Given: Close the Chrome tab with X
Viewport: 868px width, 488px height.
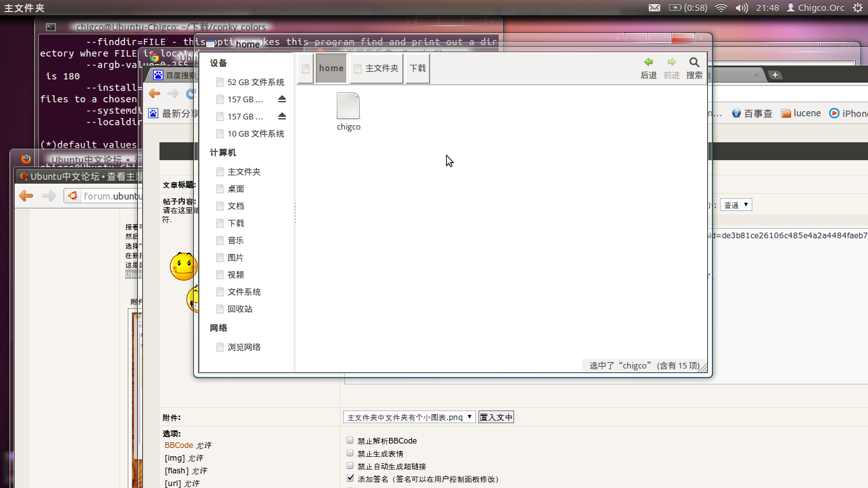Looking at the screenshot, I should click(x=756, y=75).
